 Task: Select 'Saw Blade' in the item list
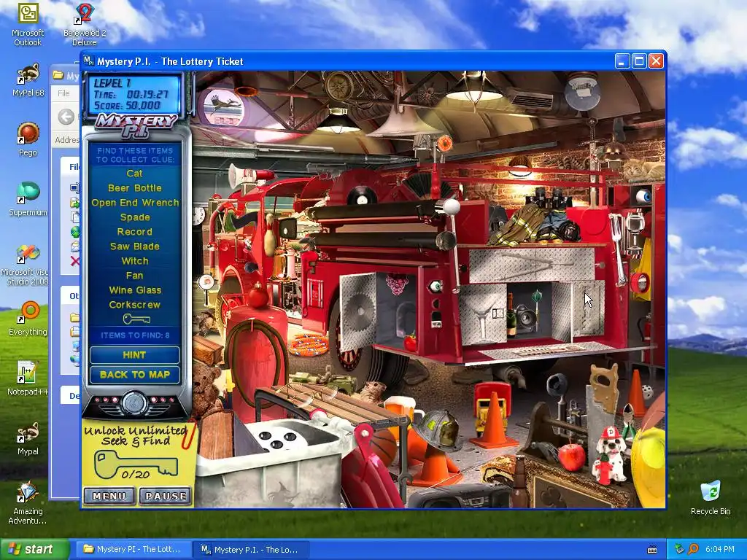point(135,246)
